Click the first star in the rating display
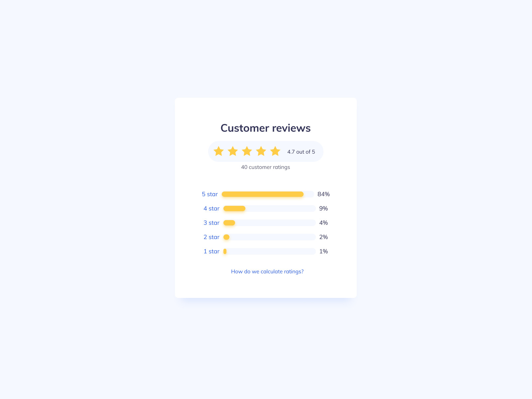532x399 pixels. pos(218,151)
